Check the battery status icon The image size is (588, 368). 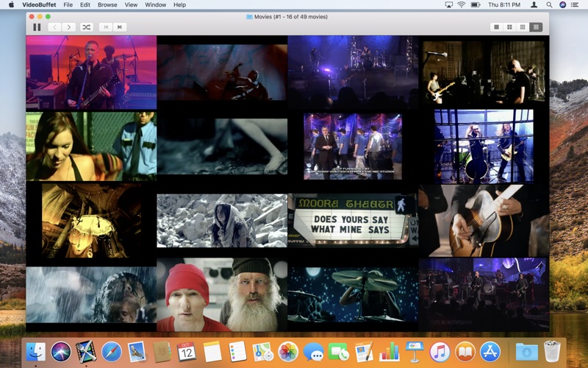(476, 4)
